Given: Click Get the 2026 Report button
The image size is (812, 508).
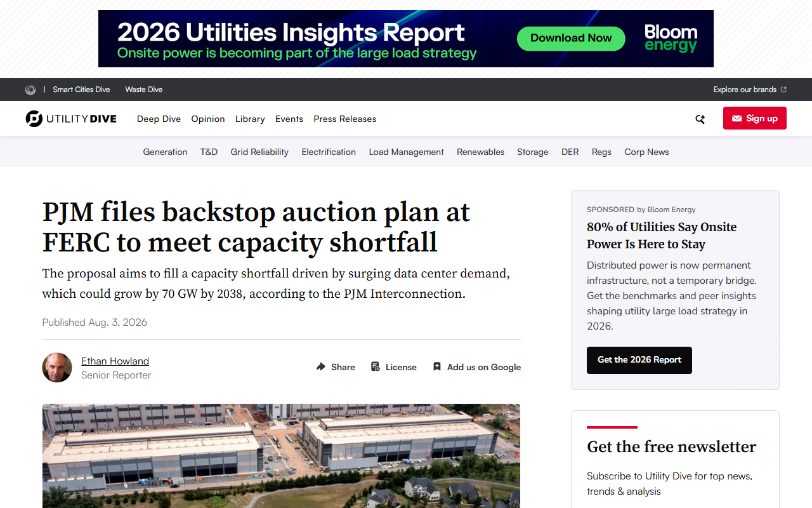Looking at the screenshot, I should [639, 360].
